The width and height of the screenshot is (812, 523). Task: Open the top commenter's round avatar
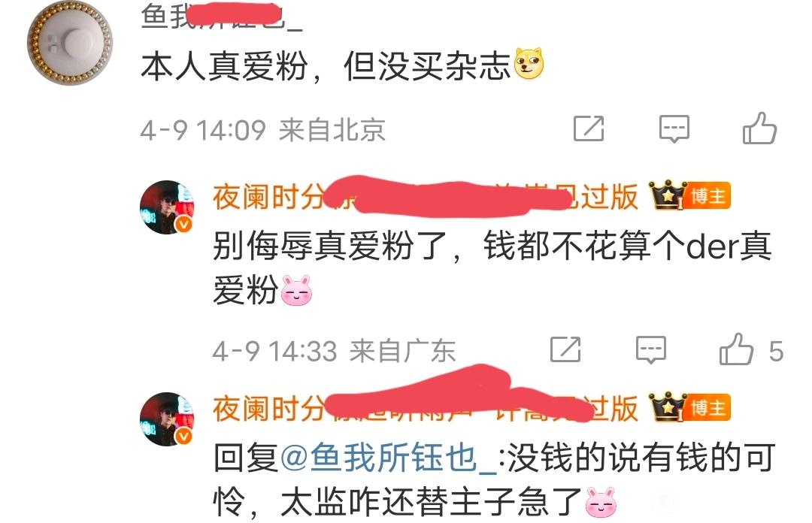click(70, 43)
